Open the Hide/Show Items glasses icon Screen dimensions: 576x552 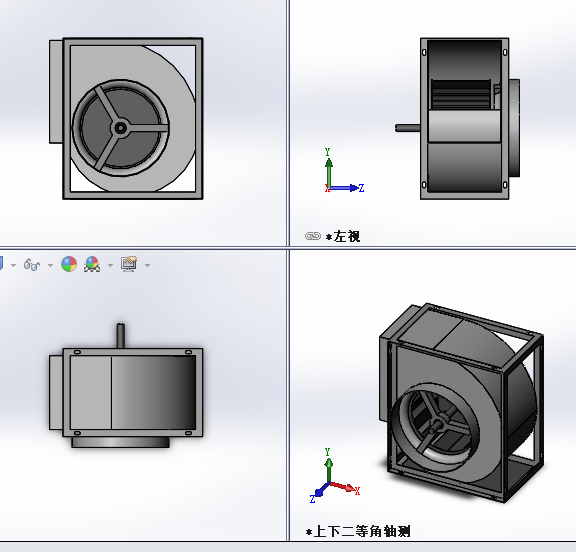[x=32, y=264]
